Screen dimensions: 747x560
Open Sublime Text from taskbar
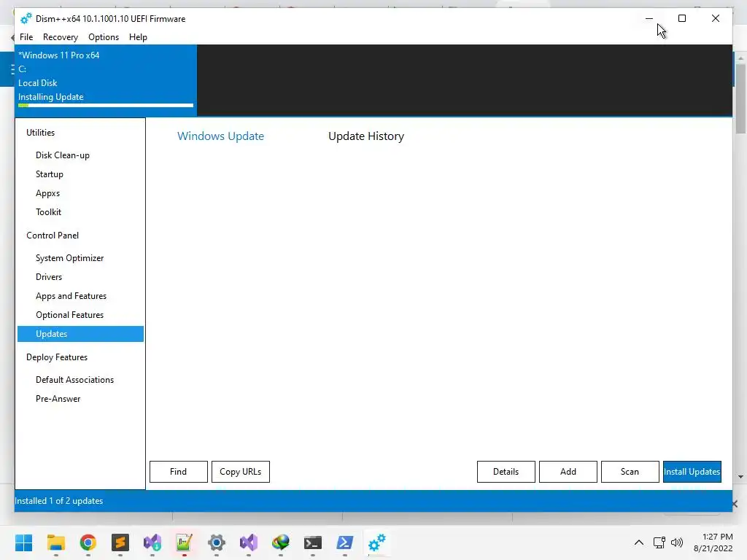[120, 542]
